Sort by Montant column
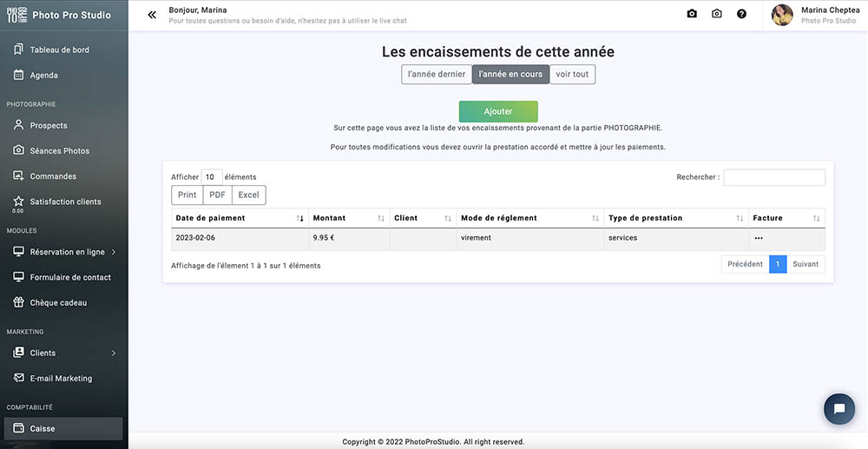This screenshot has height=449, width=868. click(x=349, y=218)
